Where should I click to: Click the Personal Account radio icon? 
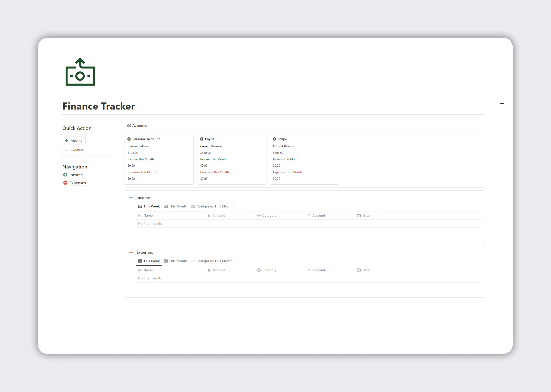(129, 139)
